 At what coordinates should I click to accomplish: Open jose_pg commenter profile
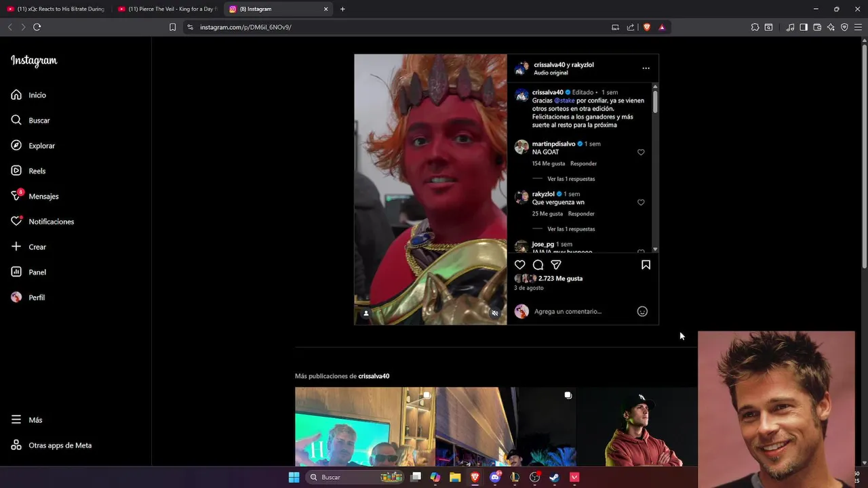(x=542, y=244)
